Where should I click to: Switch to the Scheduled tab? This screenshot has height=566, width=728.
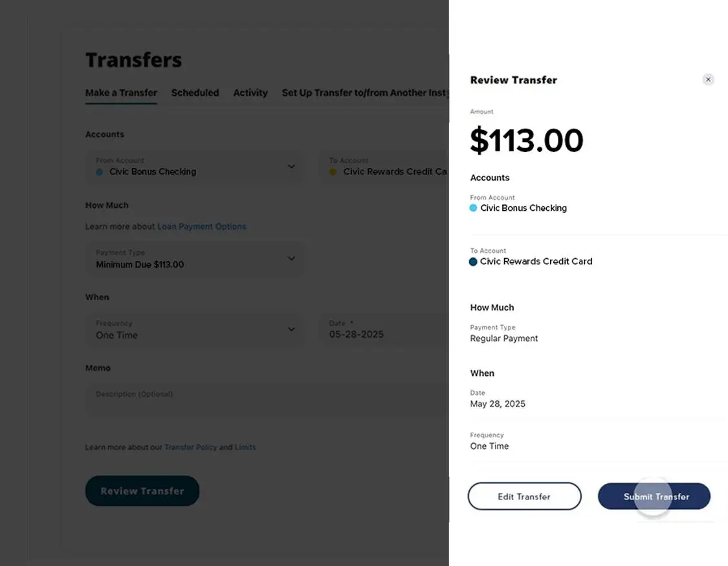click(195, 93)
